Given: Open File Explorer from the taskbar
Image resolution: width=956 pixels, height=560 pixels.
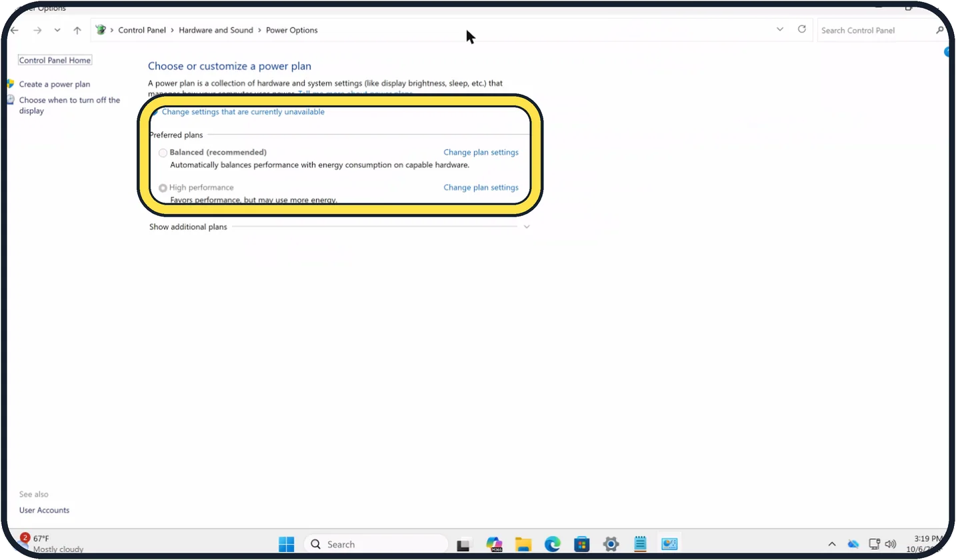Looking at the screenshot, I should pos(523,544).
